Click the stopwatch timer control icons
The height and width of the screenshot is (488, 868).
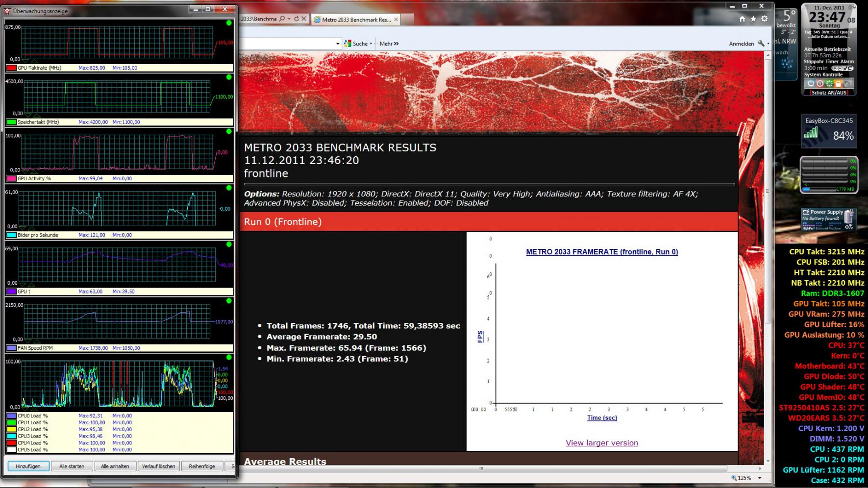tap(843, 69)
